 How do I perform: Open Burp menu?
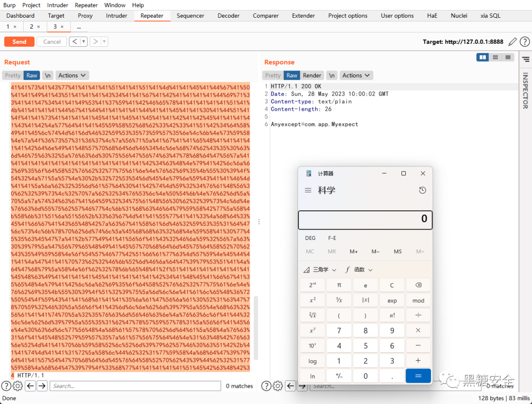tap(9, 5)
